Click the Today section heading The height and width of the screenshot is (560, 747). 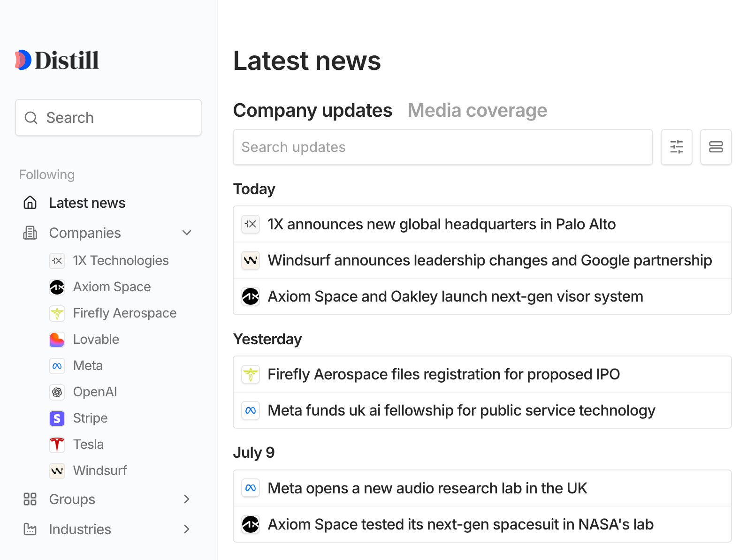[x=254, y=189]
